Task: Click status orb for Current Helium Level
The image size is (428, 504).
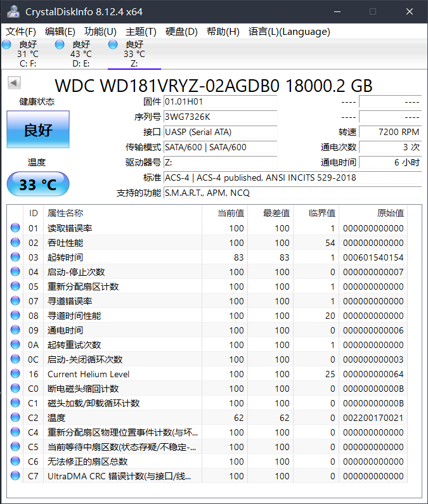Action: click(x=15, y=373)
